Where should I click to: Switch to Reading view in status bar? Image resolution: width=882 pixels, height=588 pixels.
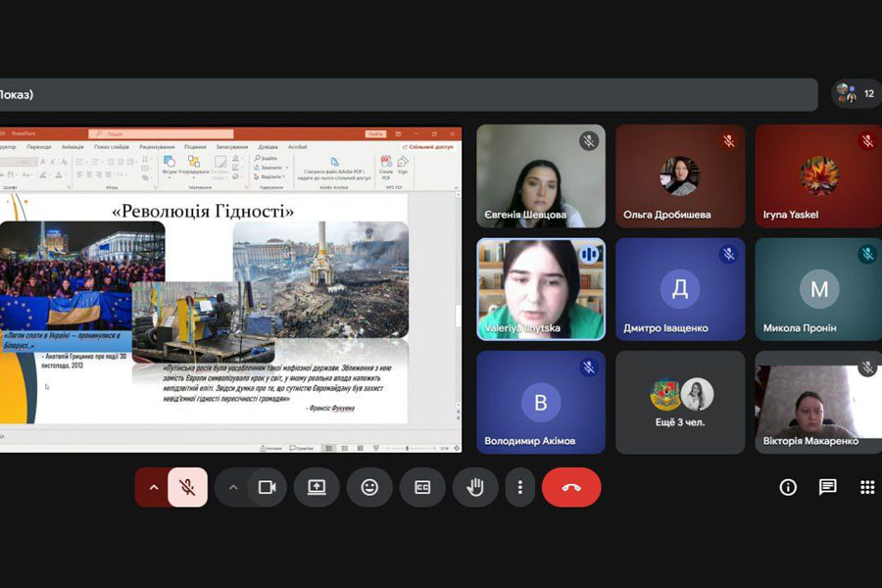click(361, 449)
